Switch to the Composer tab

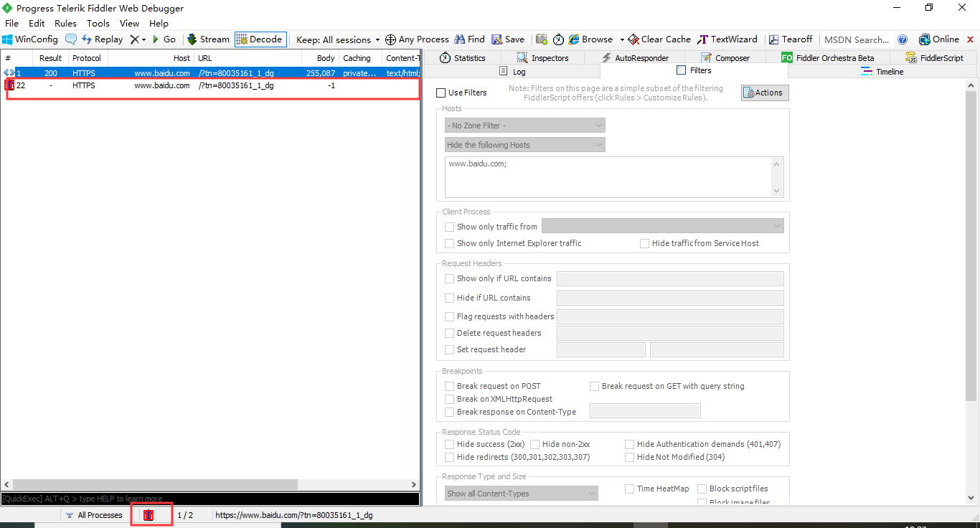725,57
